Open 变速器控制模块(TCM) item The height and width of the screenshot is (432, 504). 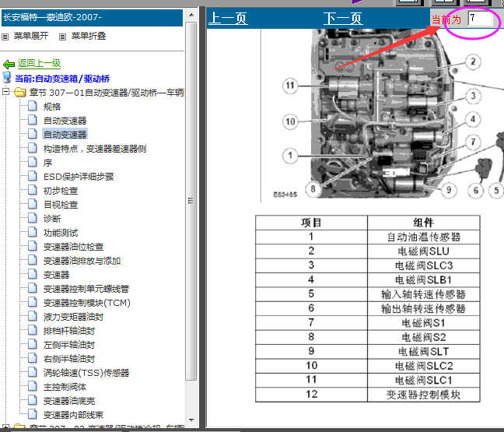tap(87, 303)
